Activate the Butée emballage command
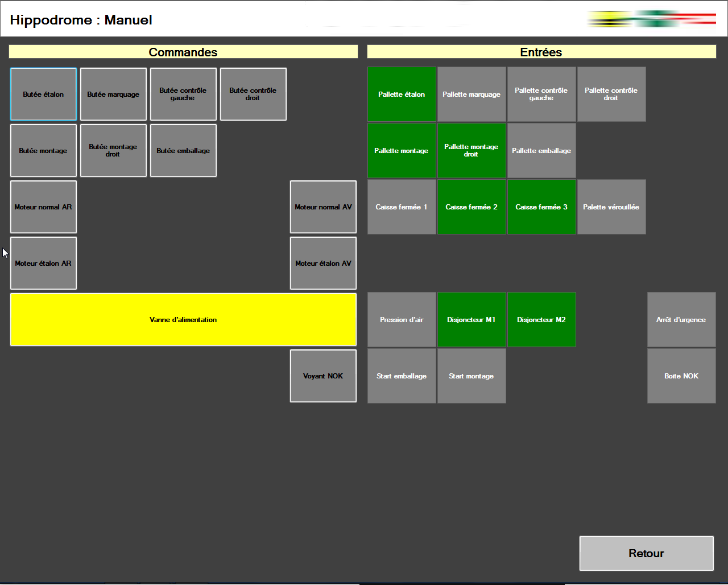 (183, 151)
